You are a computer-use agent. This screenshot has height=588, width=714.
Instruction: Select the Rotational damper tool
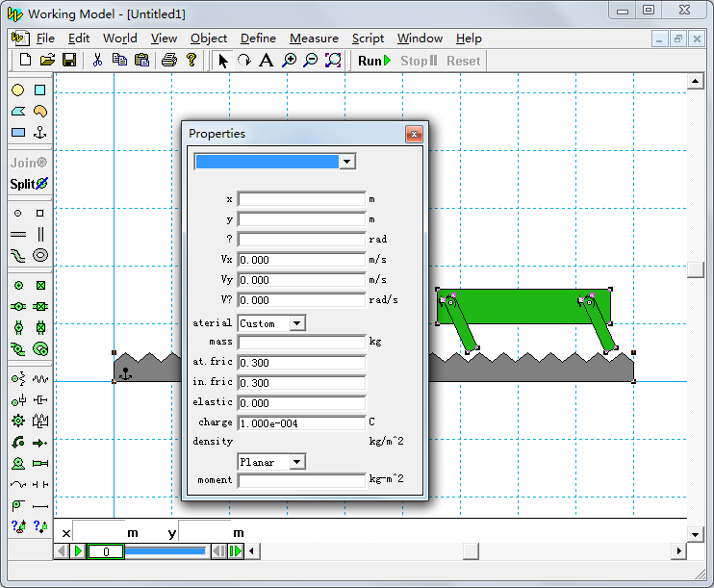pyautogui.click(x=18, y=400)
